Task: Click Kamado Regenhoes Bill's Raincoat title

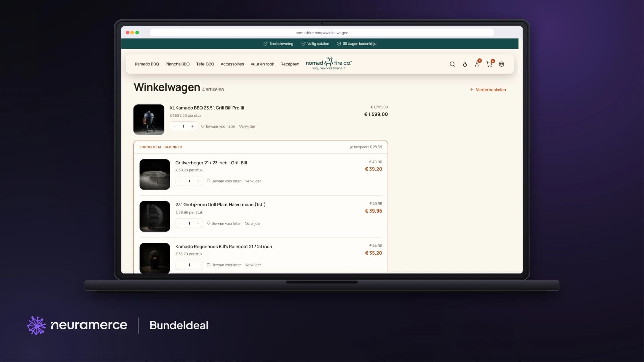Action: coord(224,246)
